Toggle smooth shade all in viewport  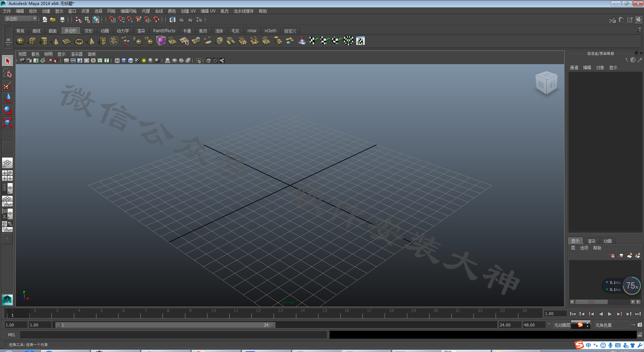124,60
